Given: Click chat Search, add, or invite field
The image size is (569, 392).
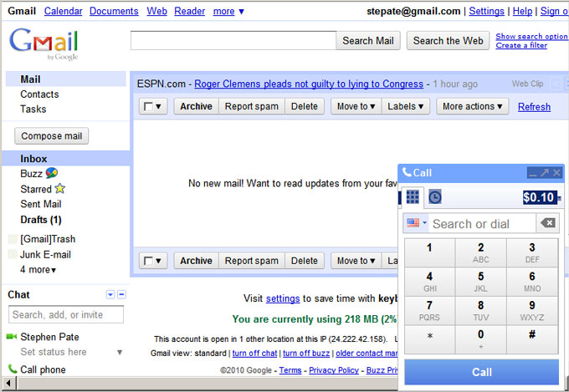Looking at the screenshot, I should 66,314.
